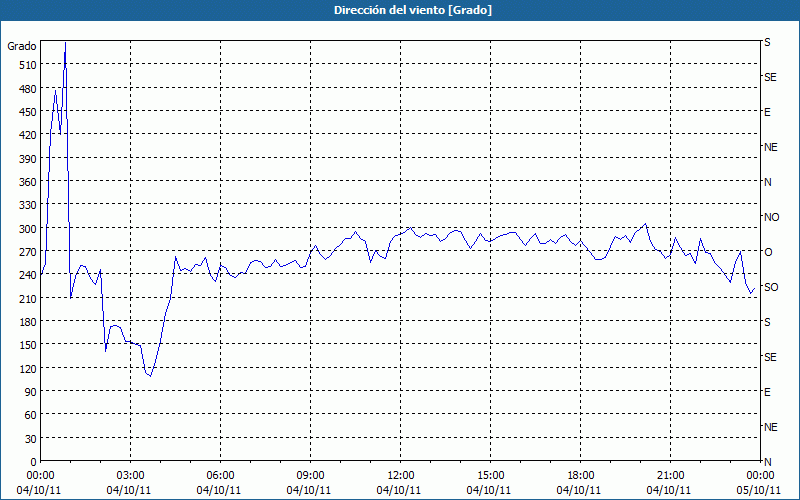Pick the 360 degree axis label

(x=28, y=182)
